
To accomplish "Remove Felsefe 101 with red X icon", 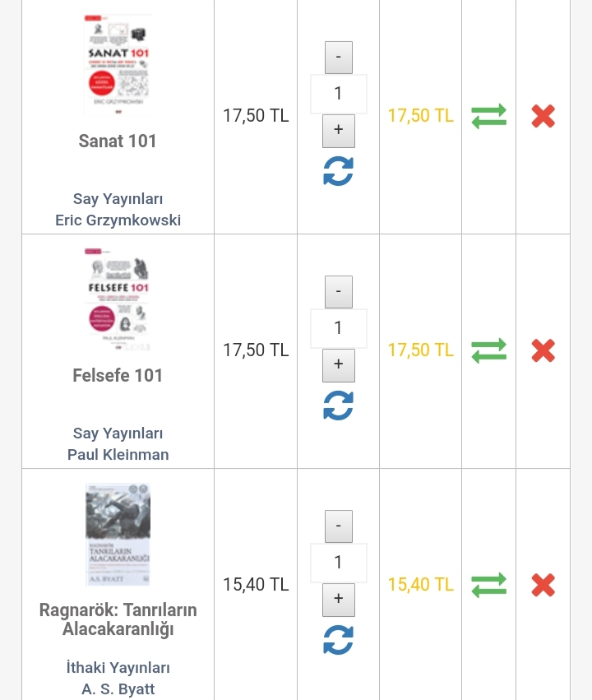I will [x=543, y=351].
